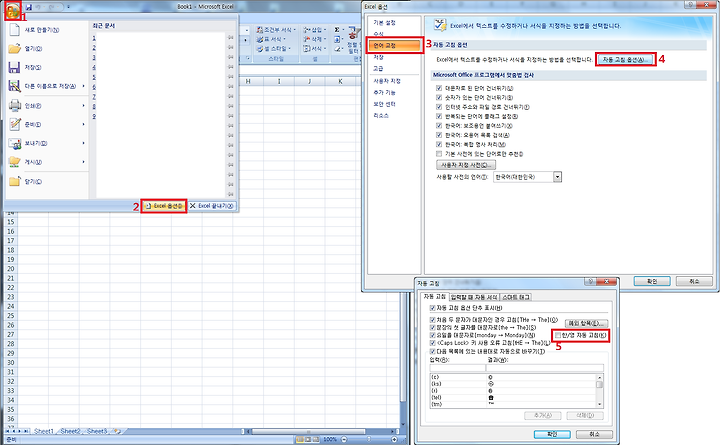The height and width of the screenshot is (445, 720).
Task: Toggle monday → Monday capitalization checkbox
Action: tap(432, 335)
